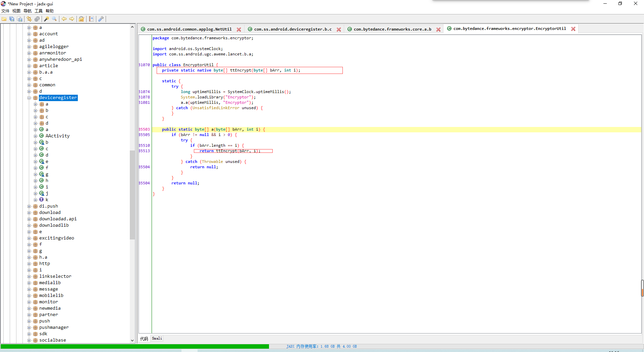Viewport: 644px width, 352px height.
Task: Click the Sync with editor arrows icon
Action: coord(29,19)
